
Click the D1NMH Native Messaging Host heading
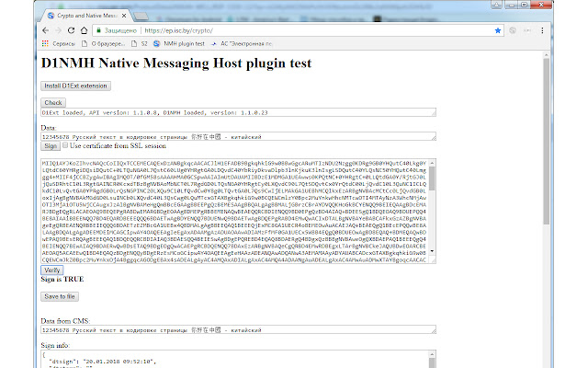pyautogui.click(x=176, y=63)
